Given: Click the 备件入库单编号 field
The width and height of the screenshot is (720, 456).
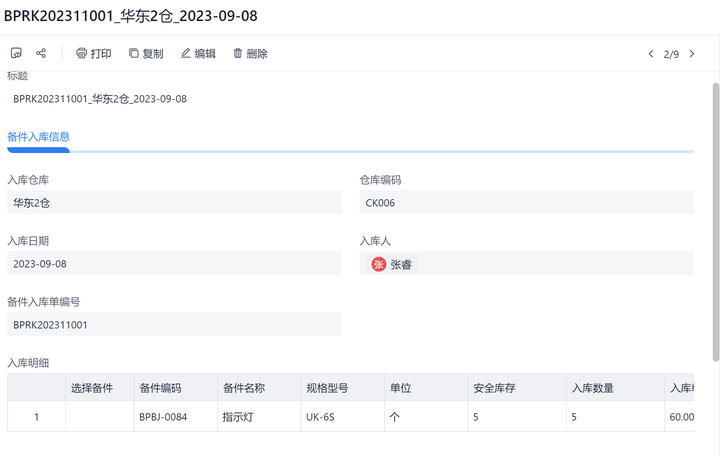Looking at the screenshot, I should pos(174,325).
